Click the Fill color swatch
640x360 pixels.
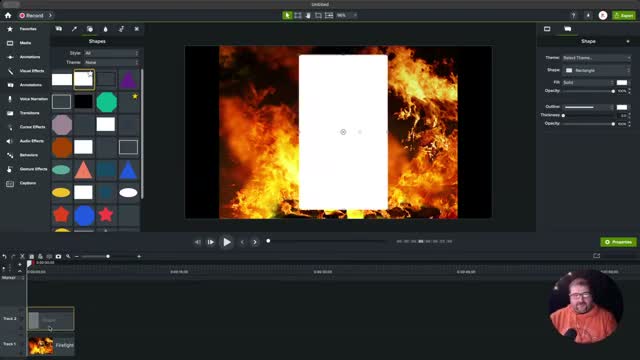point(622,82)
